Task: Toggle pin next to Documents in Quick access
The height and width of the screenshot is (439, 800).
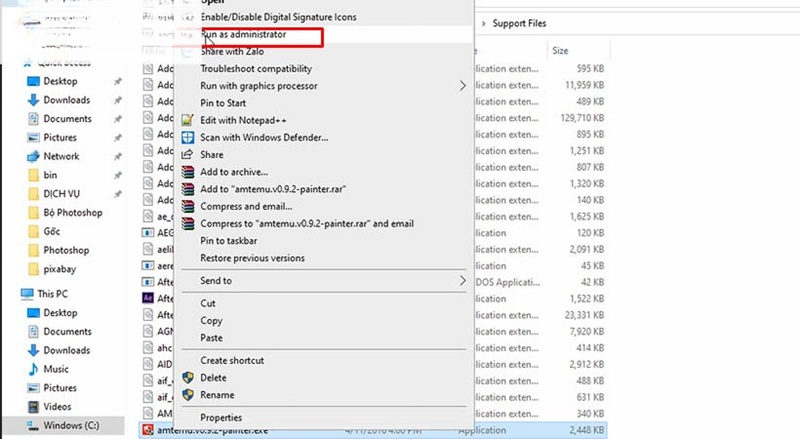Action: (x=117, y=119)
